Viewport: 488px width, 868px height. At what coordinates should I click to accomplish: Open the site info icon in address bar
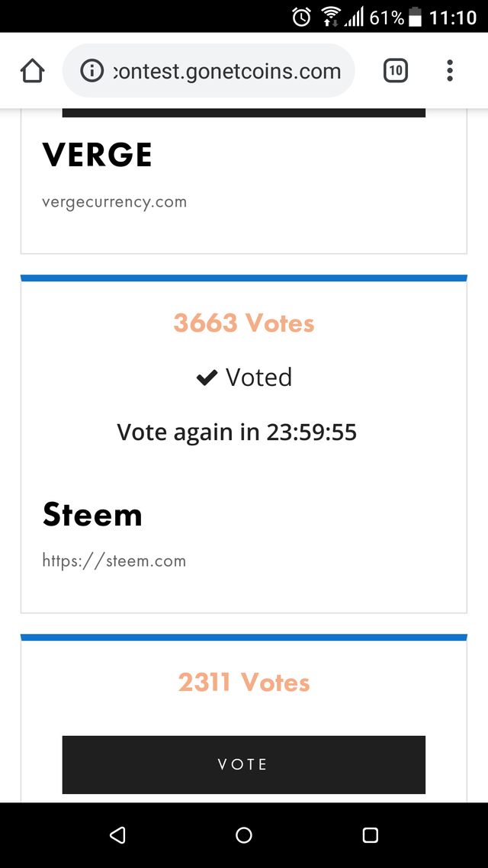[x=92, y=72]
